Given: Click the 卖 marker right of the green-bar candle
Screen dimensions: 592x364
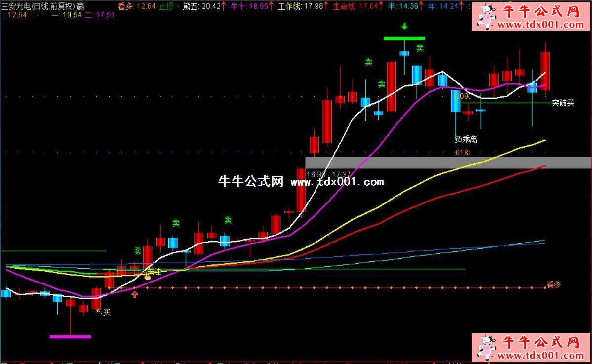Looking at the screenshot, I should coord(420,48).
